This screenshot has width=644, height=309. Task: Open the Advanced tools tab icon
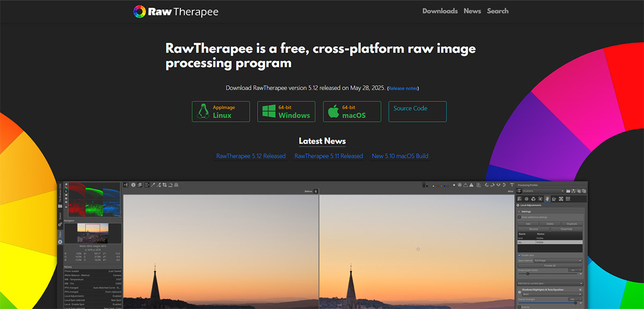point(540,198)
